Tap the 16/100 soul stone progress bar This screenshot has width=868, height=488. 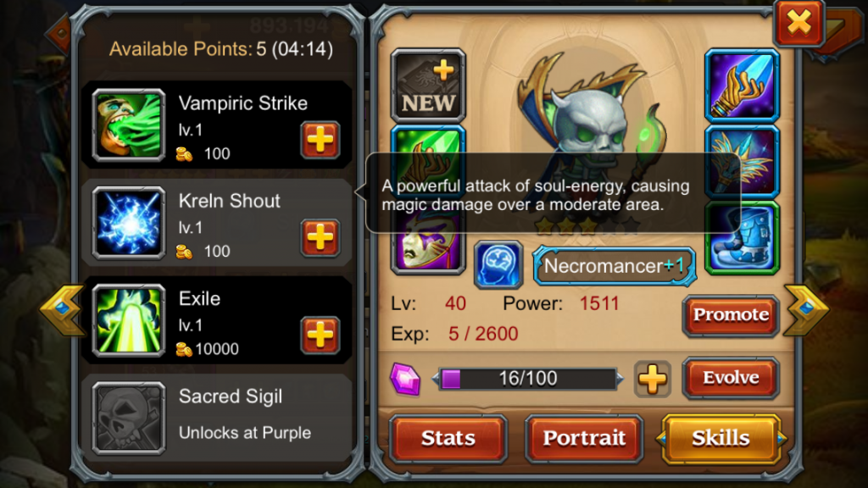(x=527, y=379)
